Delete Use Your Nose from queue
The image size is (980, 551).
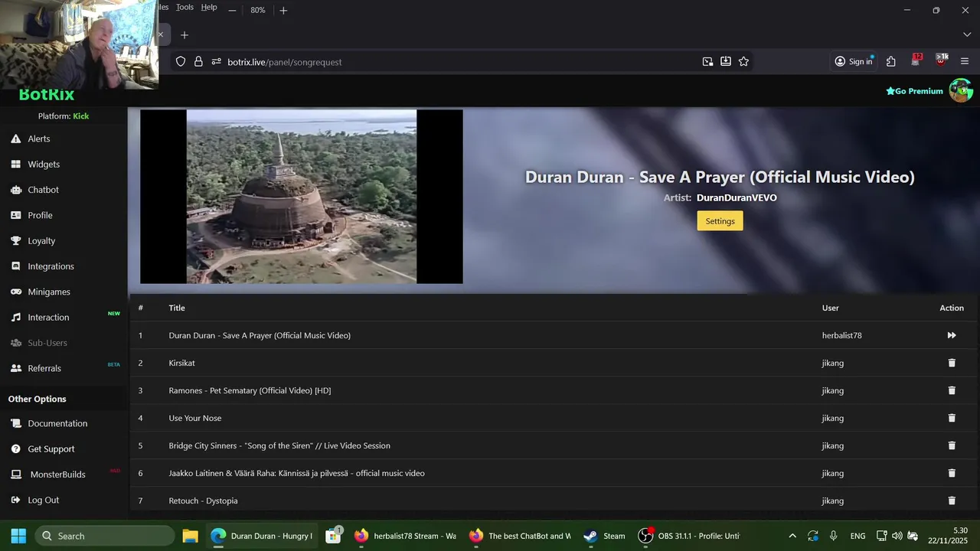tap(952, 418)
